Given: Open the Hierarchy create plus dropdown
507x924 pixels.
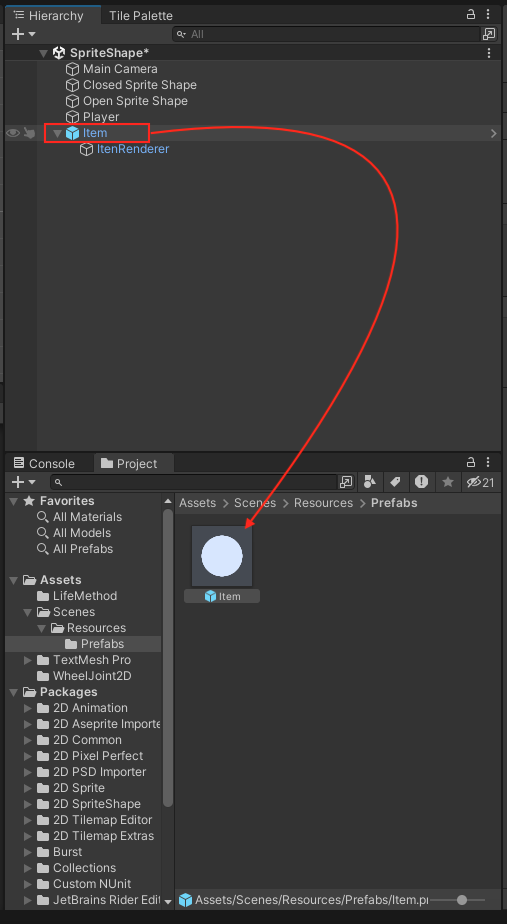Looking at the screenshot, I should pyautogui.click(x=24, y=34).
